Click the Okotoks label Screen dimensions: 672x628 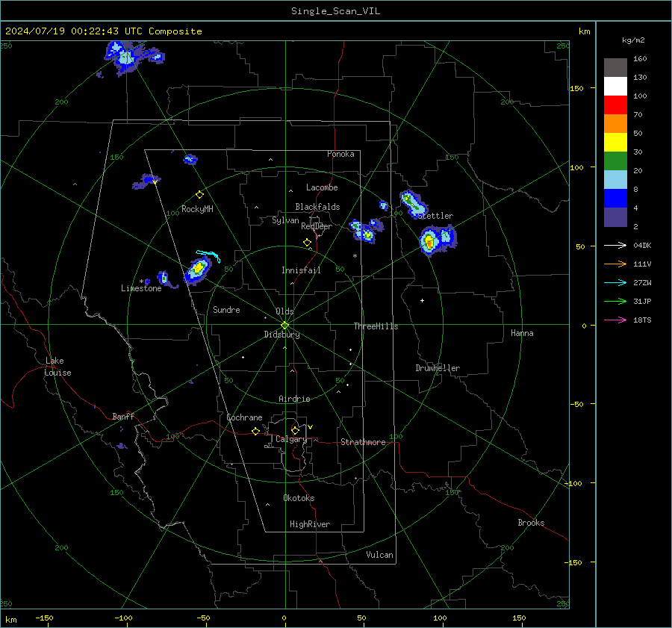299,498
